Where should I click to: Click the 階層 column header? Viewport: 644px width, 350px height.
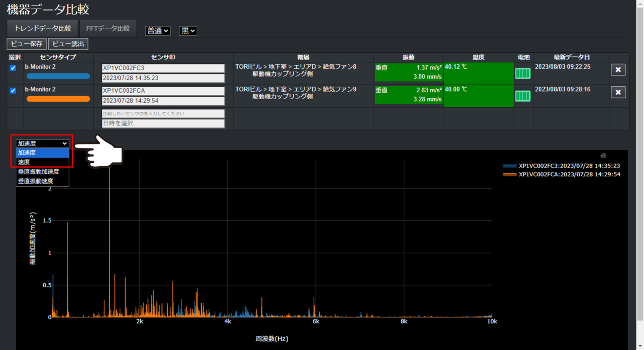pos(303,57)
